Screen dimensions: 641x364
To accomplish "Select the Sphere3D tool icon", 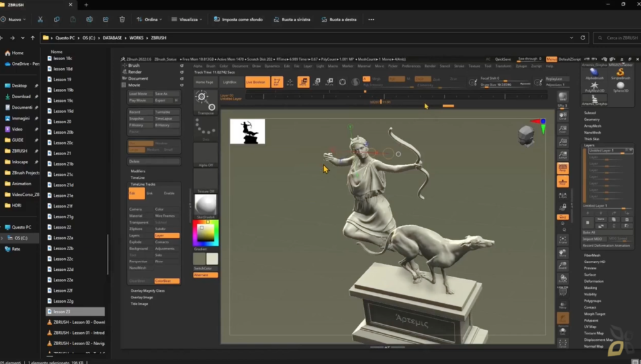I will click(620, 87).
